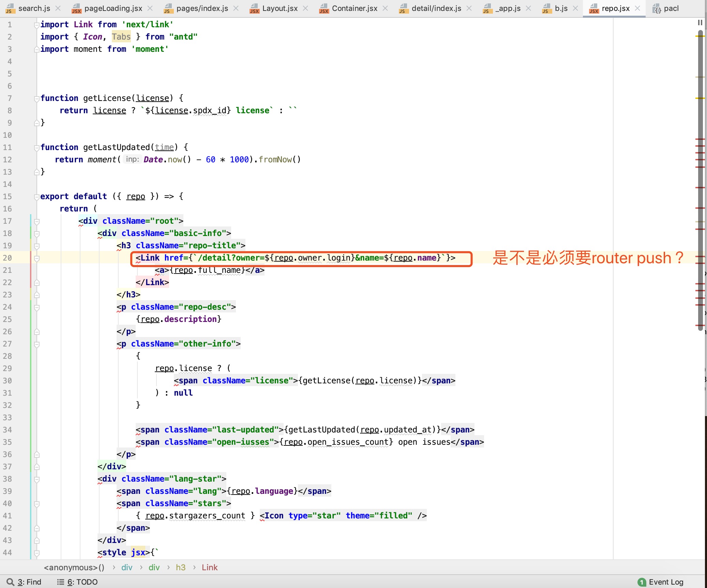Viewport: 707px width, 588px height.
Task: Collapse the getLicense function fold marker
Action: 36,99
